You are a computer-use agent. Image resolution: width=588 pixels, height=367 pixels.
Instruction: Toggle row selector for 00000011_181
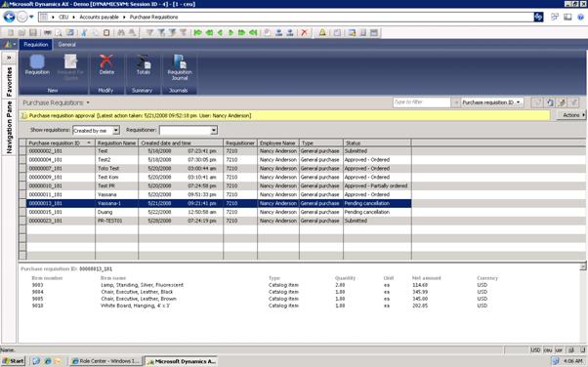[22, 194]
